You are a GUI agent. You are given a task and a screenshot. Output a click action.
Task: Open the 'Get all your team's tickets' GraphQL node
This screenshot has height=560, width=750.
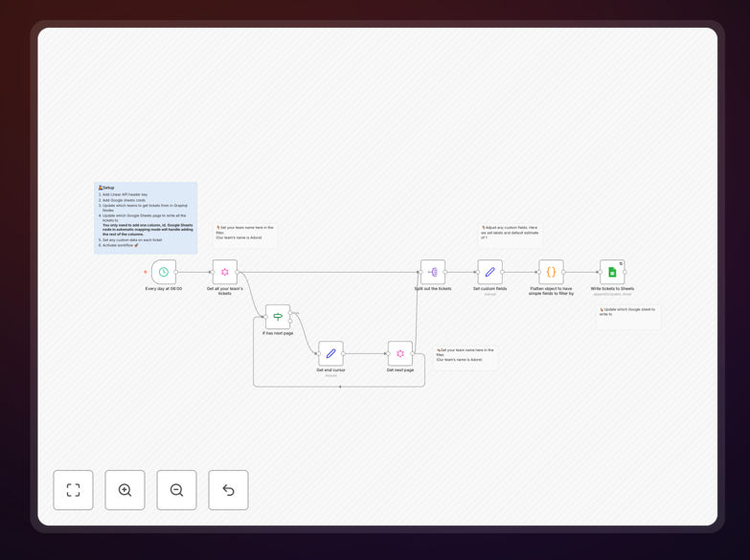click(x=225, y=272)
